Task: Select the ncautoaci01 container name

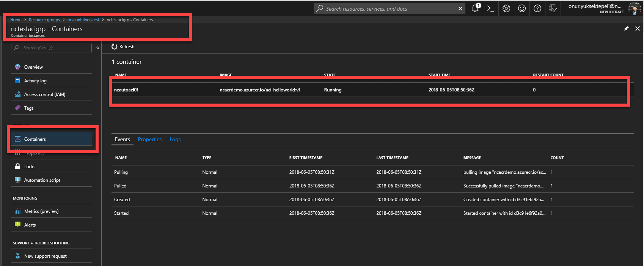Action: 126,90
